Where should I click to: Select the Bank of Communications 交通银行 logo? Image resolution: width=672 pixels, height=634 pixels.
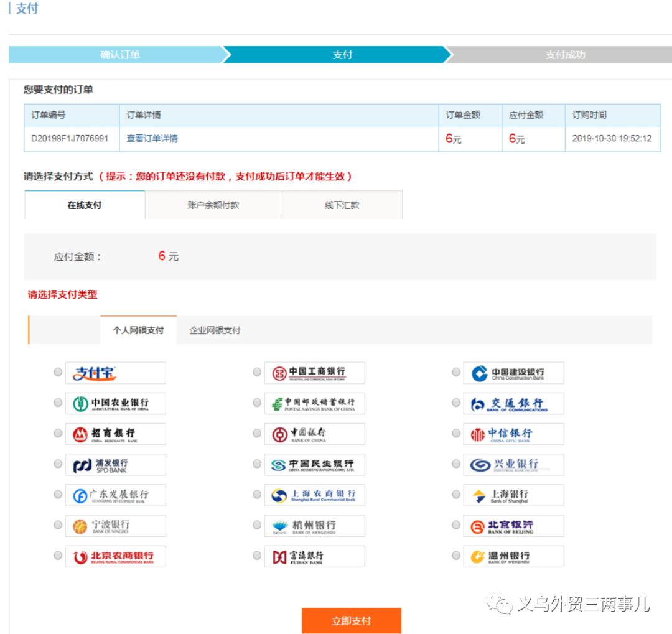click(513, 403)
